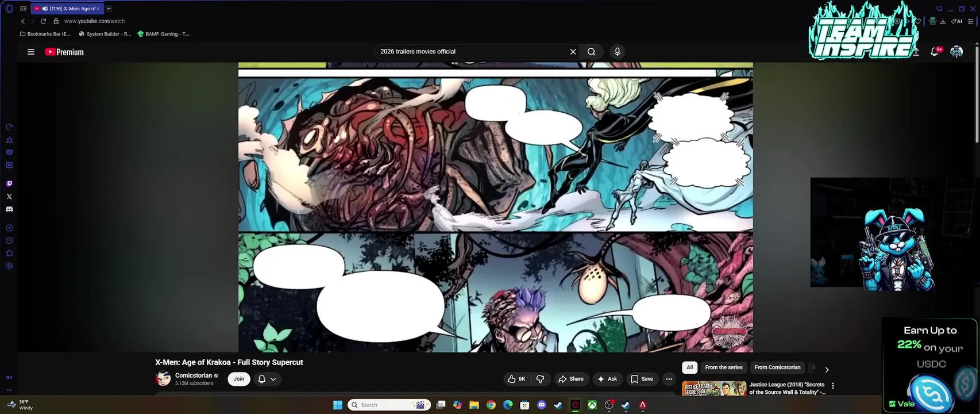Expand sidebar more options ellipsis
The height and width of the screenshot is (414, 980).
[9, 390]
